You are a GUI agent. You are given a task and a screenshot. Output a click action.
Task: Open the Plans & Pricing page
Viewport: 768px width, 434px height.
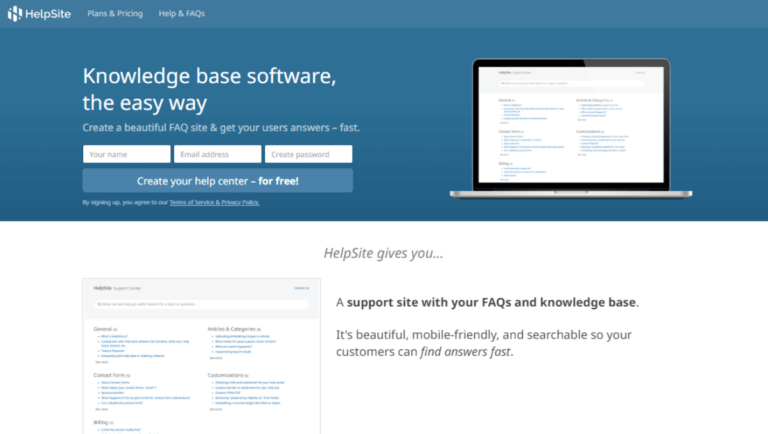click(x=115, y=14)
